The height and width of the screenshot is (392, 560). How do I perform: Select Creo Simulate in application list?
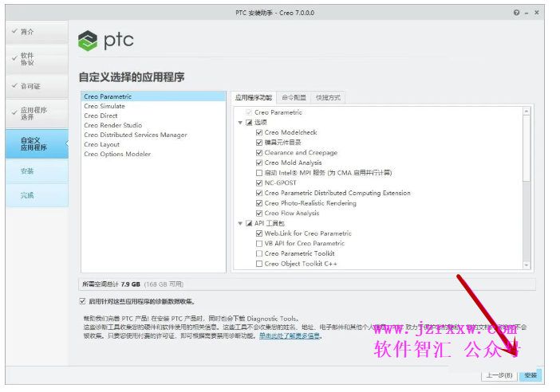click(153, 106)
